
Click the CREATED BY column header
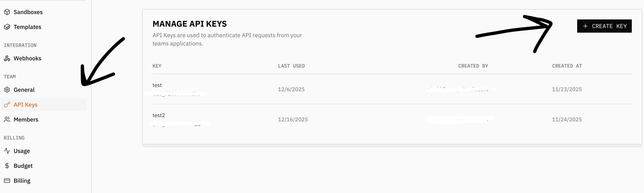[473, 66]
